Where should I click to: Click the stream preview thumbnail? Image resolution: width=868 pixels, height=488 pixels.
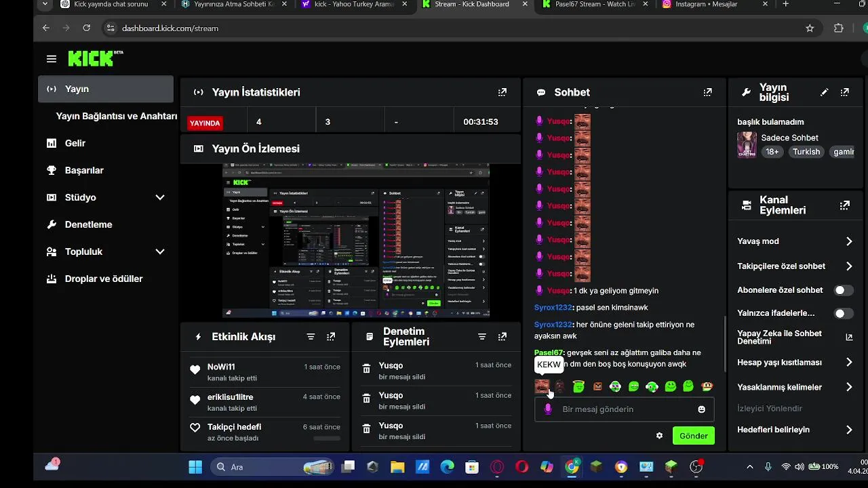tap(356, 240)
